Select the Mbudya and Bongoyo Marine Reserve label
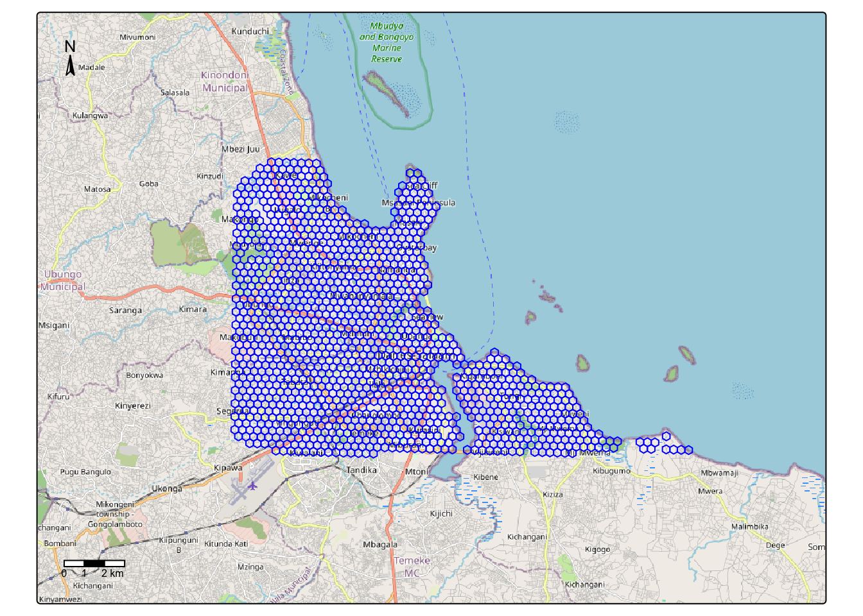 pos(387,42)
